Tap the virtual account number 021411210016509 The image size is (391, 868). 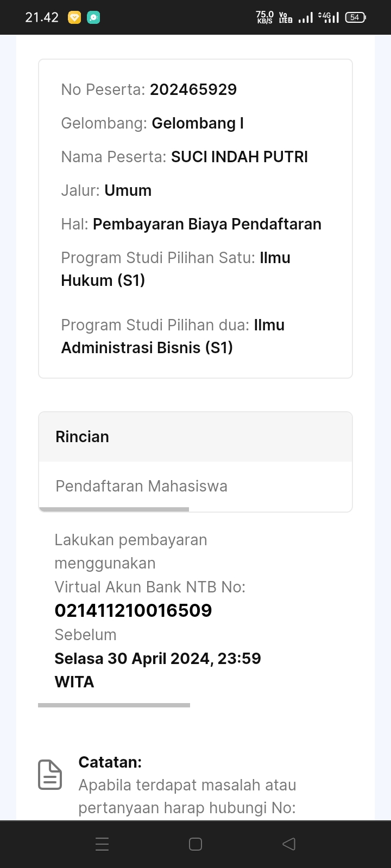pos(133,610)
